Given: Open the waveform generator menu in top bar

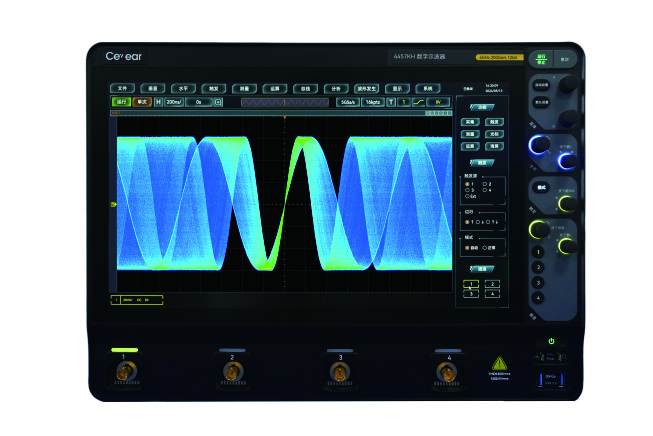Looking at the screenshot, I should [366, 89].
